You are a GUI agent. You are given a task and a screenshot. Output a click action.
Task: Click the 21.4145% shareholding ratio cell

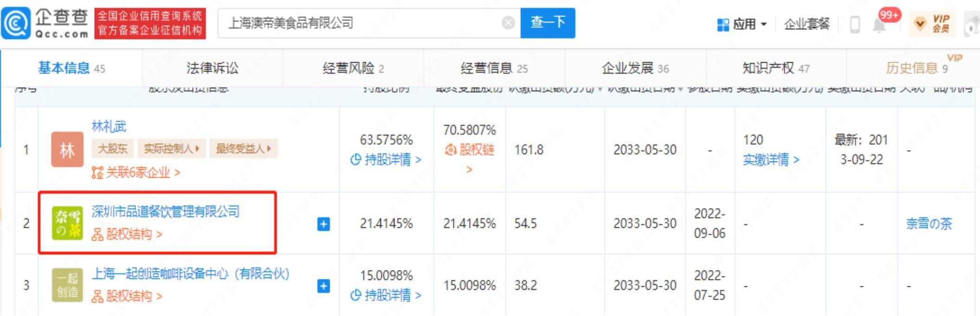[x=386, y=224]
